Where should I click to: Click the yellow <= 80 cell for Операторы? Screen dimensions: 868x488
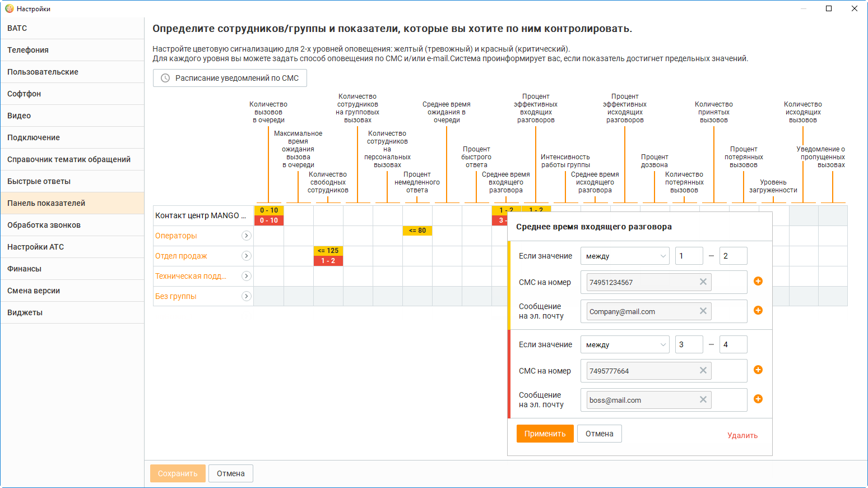click(x=417, y=231)
